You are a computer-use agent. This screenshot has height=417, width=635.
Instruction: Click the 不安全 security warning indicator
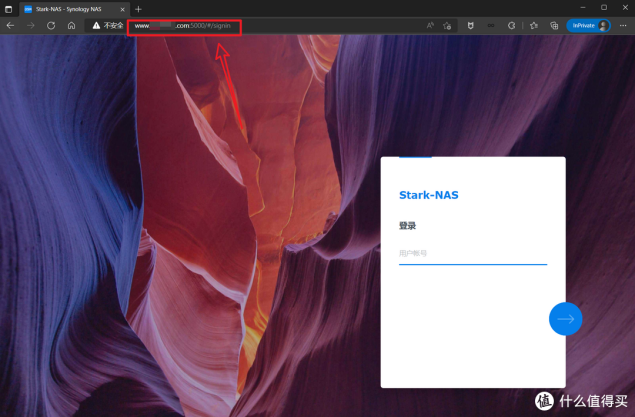(108, 26)
